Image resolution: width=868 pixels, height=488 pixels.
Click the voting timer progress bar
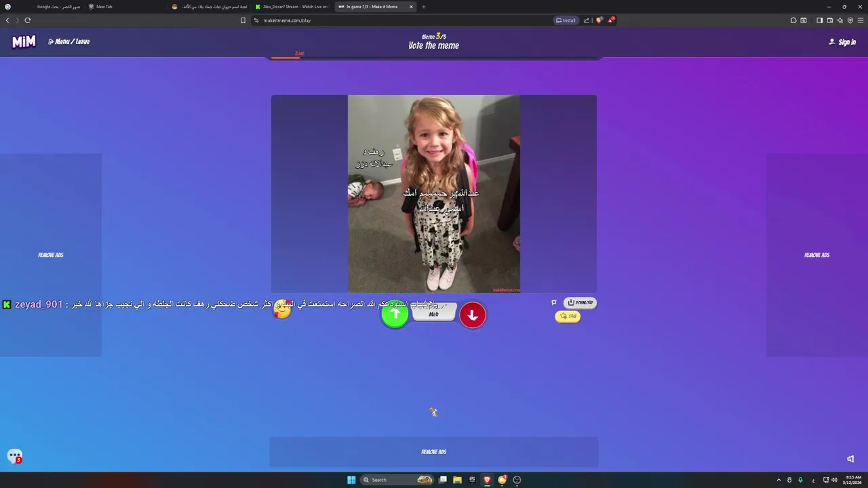tap(434, 58)
